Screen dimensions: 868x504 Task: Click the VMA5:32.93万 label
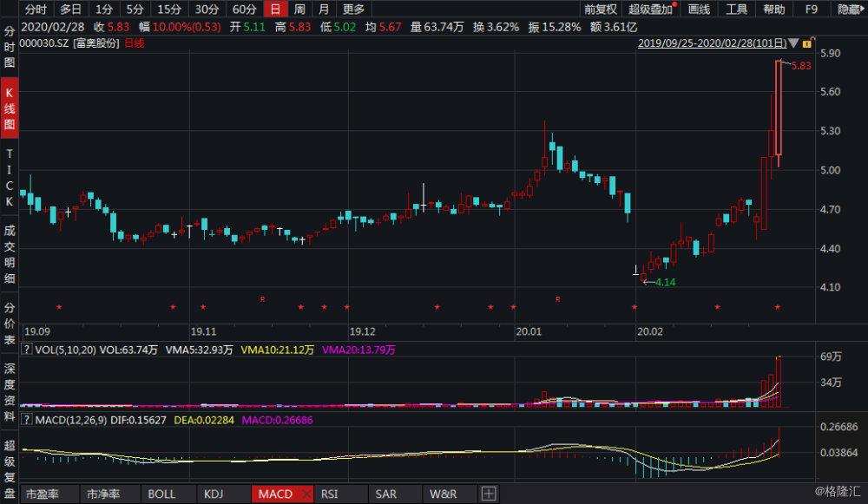(200, 350)
